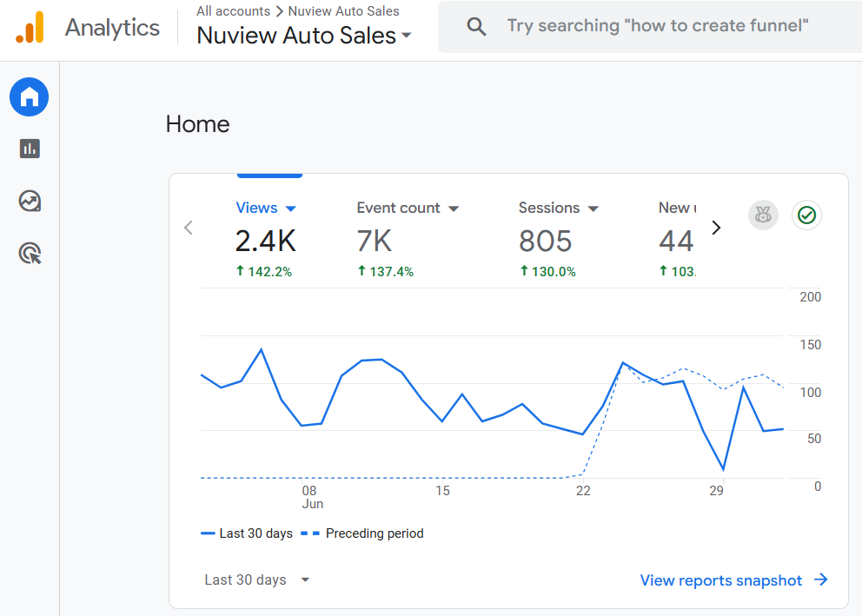Open the Sessions metric dropdown
Screen dimensions: 862x616
tap(593, 209)
